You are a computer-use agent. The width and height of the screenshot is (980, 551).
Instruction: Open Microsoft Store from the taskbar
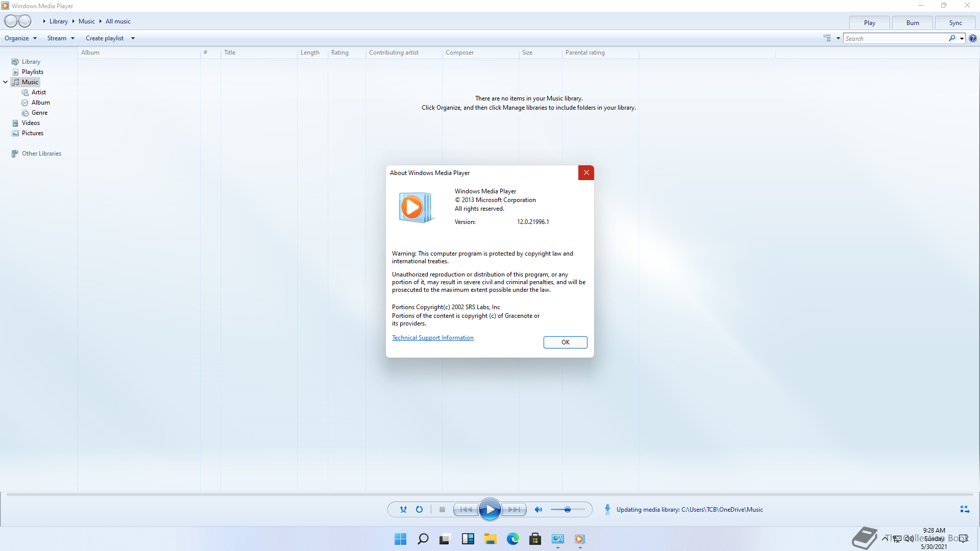coord(535,539)
